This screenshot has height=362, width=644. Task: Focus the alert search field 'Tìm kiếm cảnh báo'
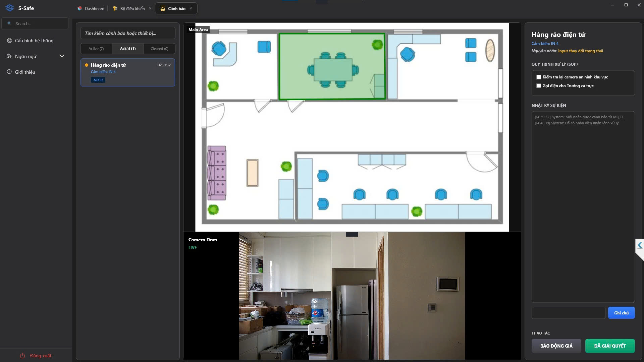point(127,33)
